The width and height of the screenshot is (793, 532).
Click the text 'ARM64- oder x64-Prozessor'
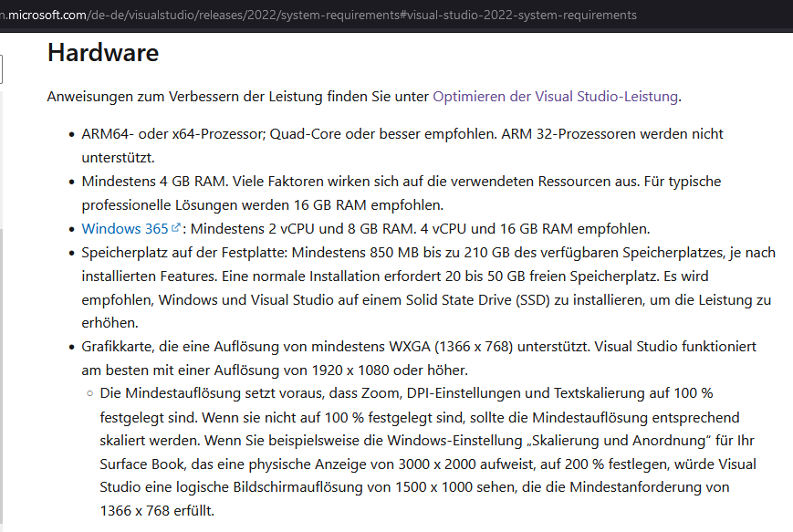coord(173,134)
